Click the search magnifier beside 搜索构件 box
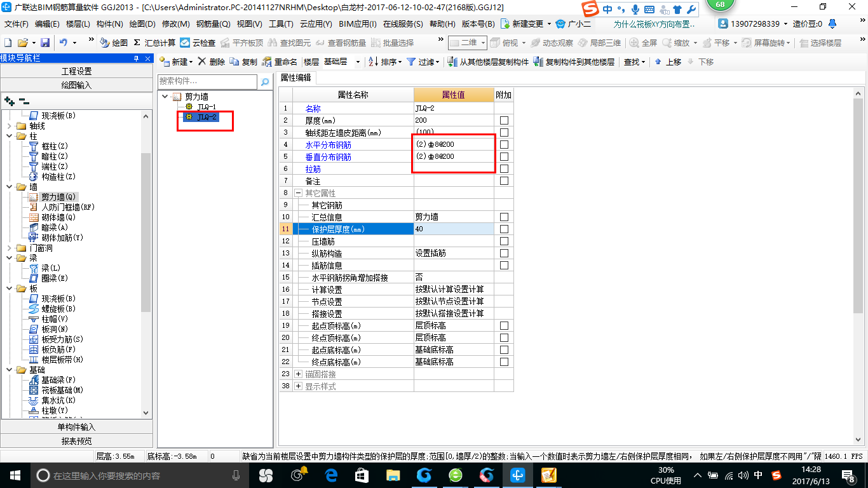This screenshot has height=488, width=868. (265, 82)
